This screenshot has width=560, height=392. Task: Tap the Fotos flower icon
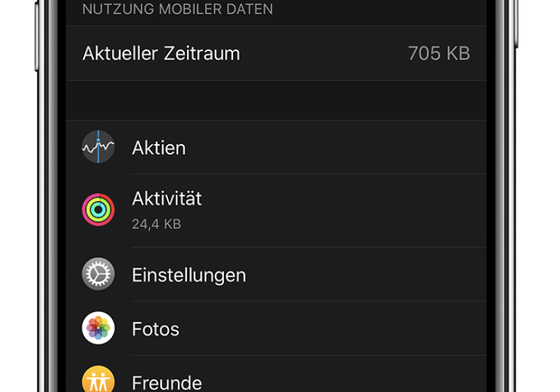[98, 328]
